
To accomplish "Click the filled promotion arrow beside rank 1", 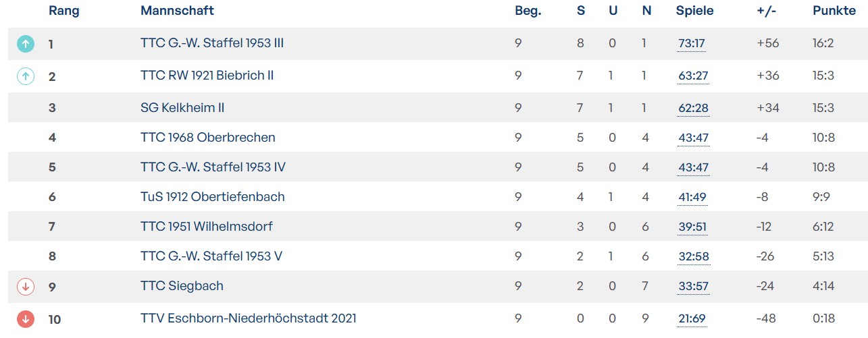I will click(25, 44).
